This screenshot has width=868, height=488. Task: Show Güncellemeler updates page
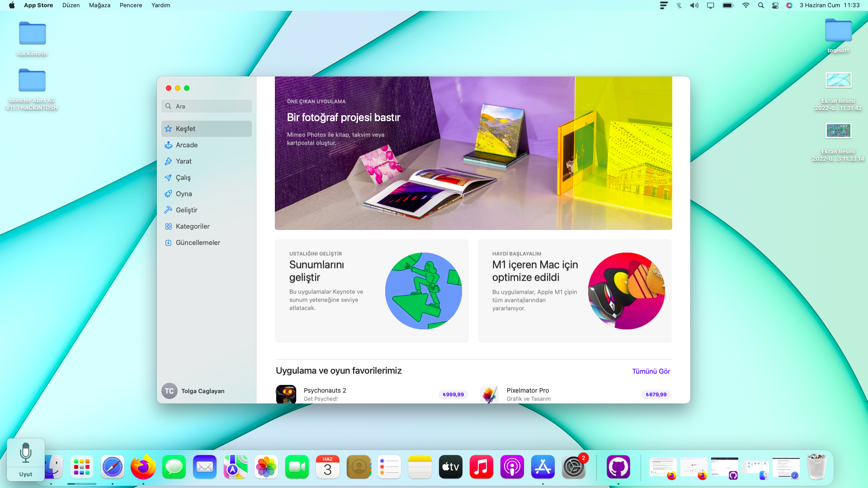(198, 243)
